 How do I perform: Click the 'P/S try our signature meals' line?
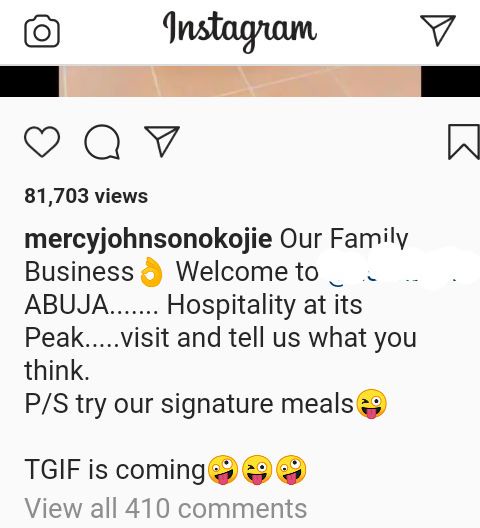pyautogui.click(x=189, y=404)
